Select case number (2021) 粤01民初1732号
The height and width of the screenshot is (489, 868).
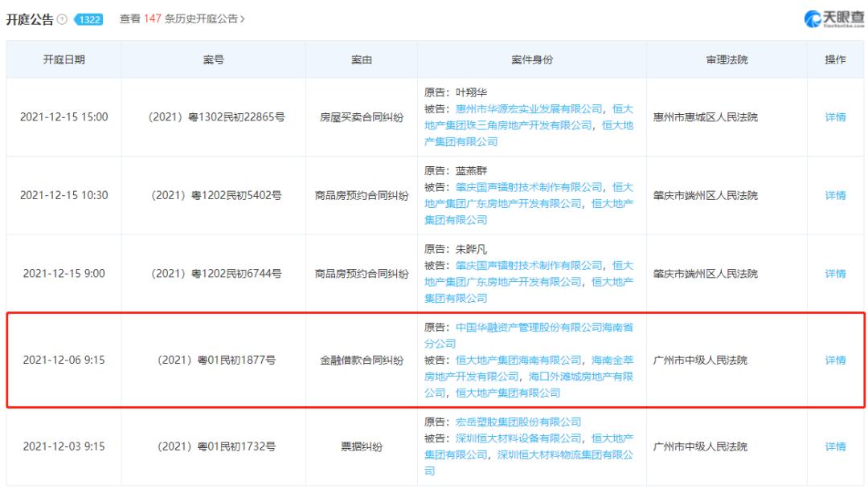[216, 446]
